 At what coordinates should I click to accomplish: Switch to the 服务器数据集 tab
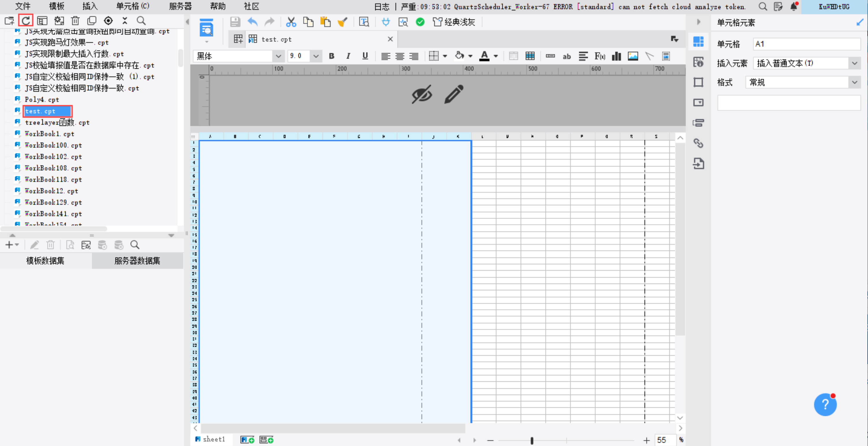pos(137,261)
